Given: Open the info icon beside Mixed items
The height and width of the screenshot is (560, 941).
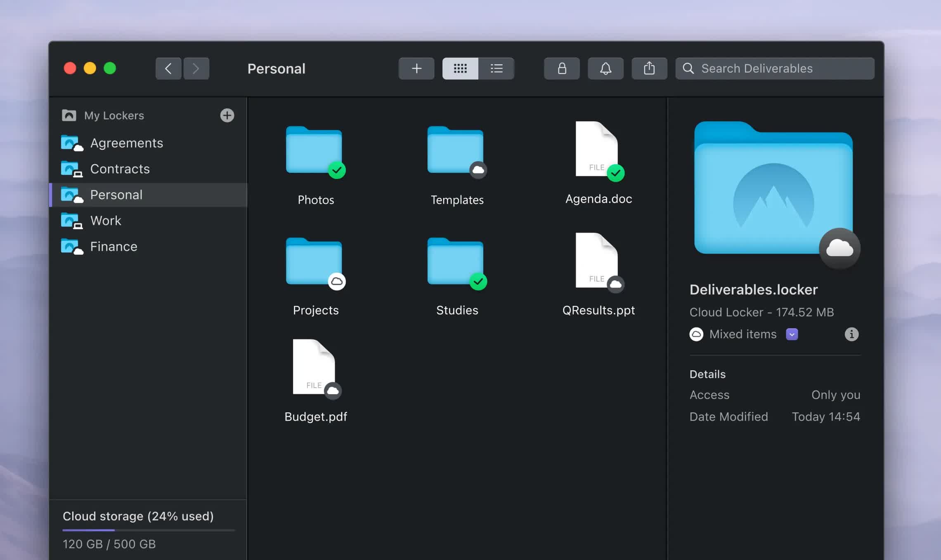Looking at the screenshot, I should (x=851, y=334).
